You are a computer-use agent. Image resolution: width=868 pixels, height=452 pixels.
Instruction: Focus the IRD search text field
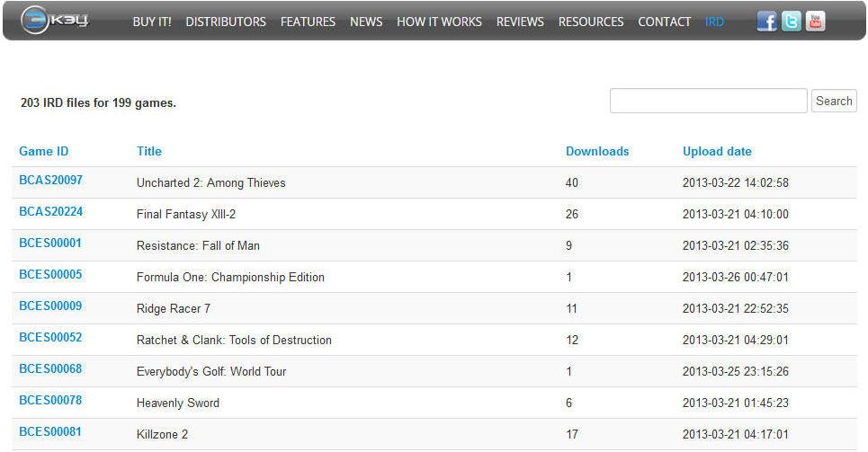(708, 101)
